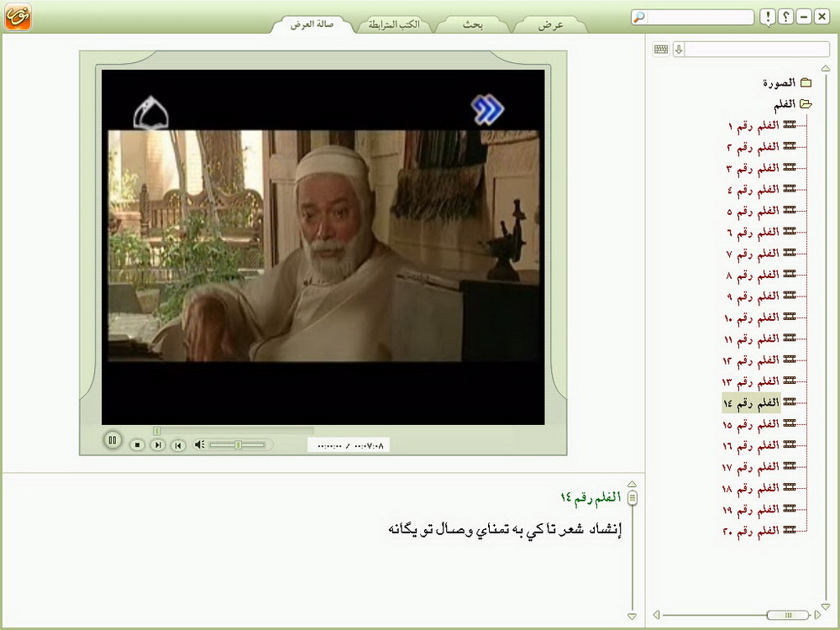This screenshot has height=630, width=840.
Task: Select الفلم رقم ٥ in the tree
Action: [753, 211]
